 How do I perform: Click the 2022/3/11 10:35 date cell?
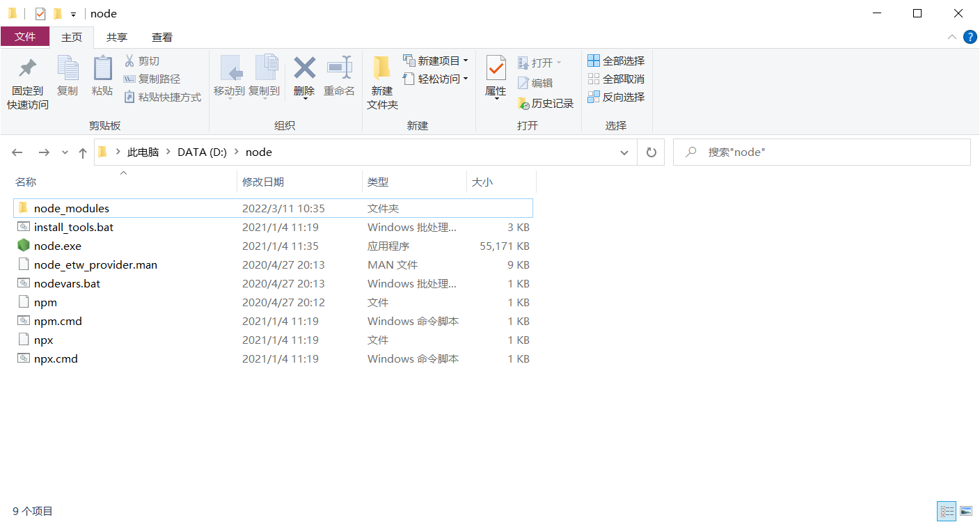tap(283, 208)
